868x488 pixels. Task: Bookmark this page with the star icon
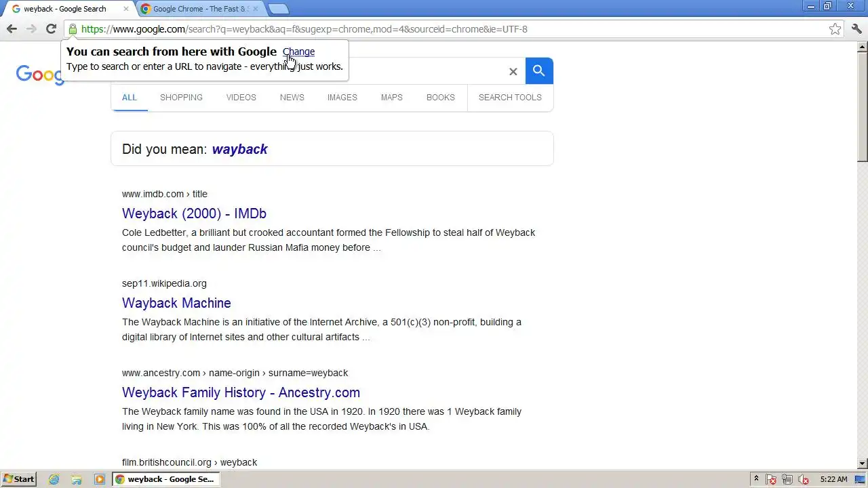click(x=835, y=29)
